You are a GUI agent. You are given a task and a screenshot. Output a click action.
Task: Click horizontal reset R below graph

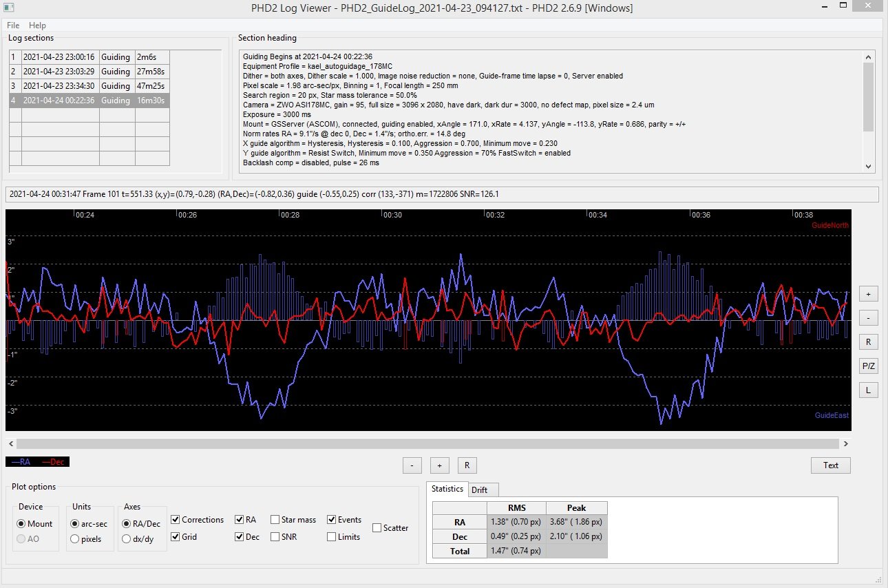467,465
